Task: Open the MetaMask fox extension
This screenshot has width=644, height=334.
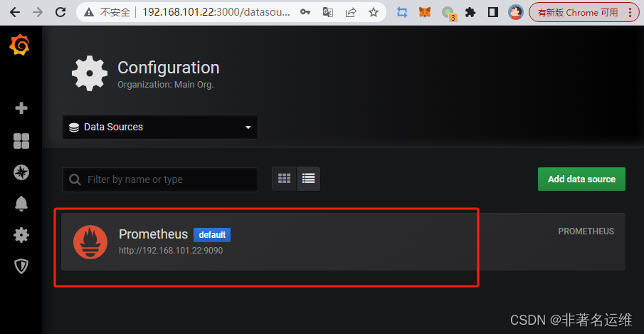Action: tap(425, 12)
